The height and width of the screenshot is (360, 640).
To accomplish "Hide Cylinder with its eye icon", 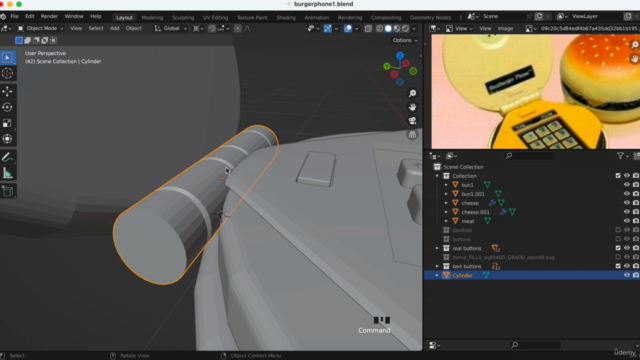I will tap(627, 275).
